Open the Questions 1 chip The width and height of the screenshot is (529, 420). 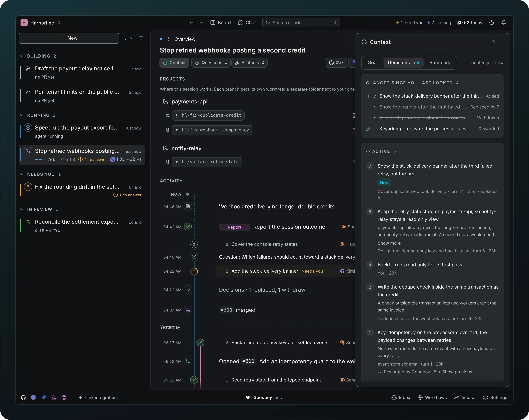click(x=211, y=63)
